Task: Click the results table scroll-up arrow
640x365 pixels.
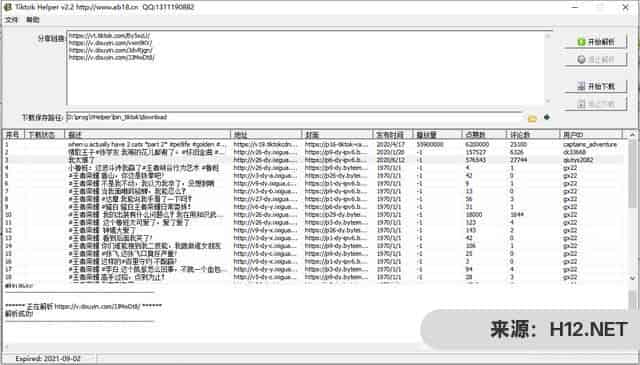Action: 632,135
